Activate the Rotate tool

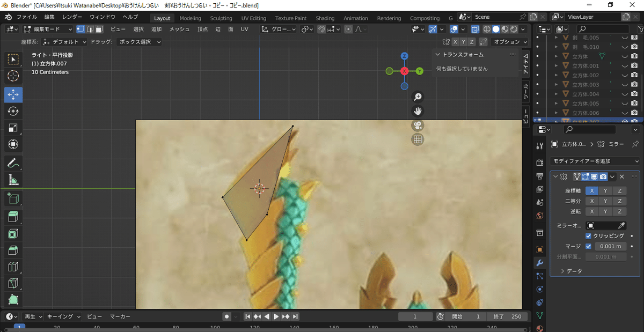[13, 111]
